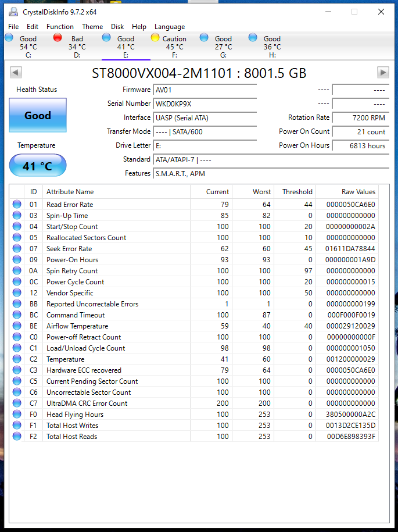Open the Edit menu

click(x=33, y=27)
